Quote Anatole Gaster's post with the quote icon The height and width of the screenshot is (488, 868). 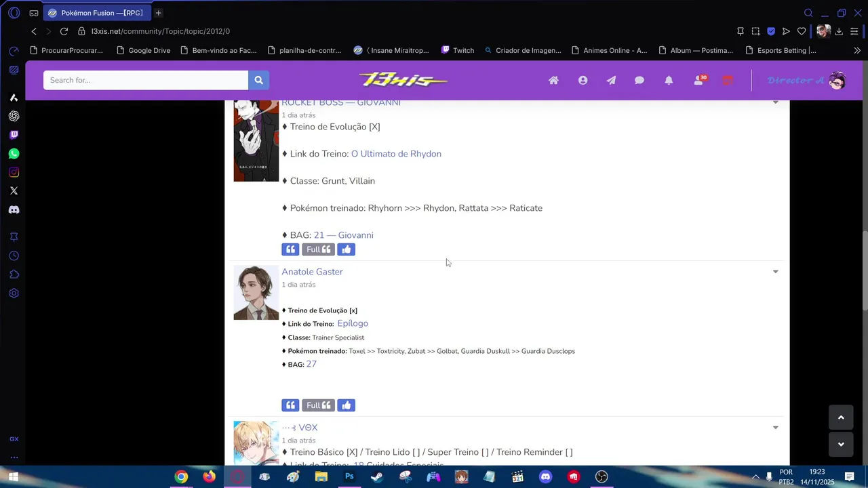(290, 405)
